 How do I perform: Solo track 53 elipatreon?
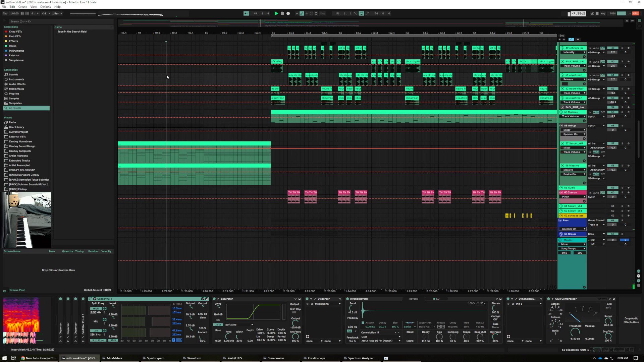pyautogui.click(x=622, y=98)
